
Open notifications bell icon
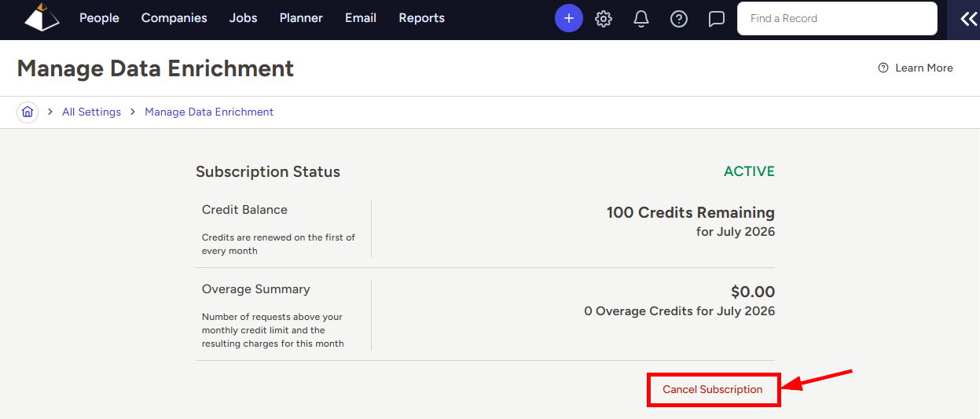coord(641,19)
